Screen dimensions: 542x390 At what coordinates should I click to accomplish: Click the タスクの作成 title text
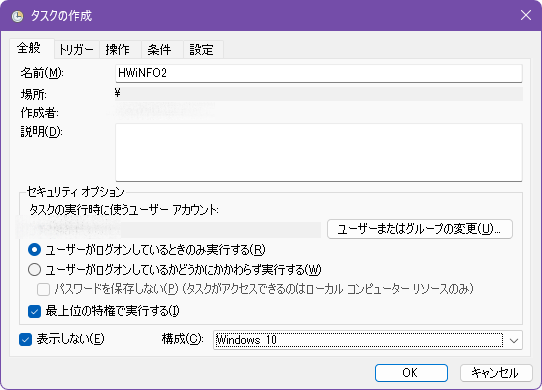(62, 16)
